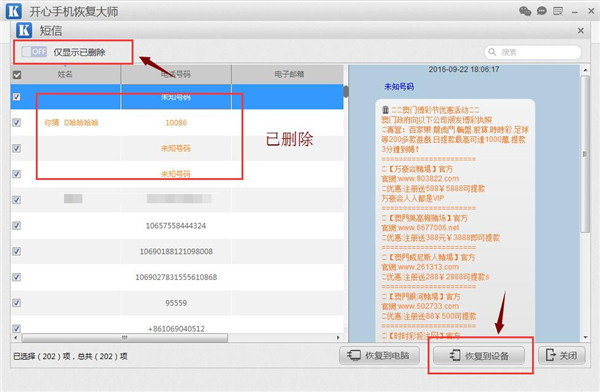This screenshot has width=600, height=392.
Task: Click the down arrow of preview scrollbar
Action: coord(585,337)
